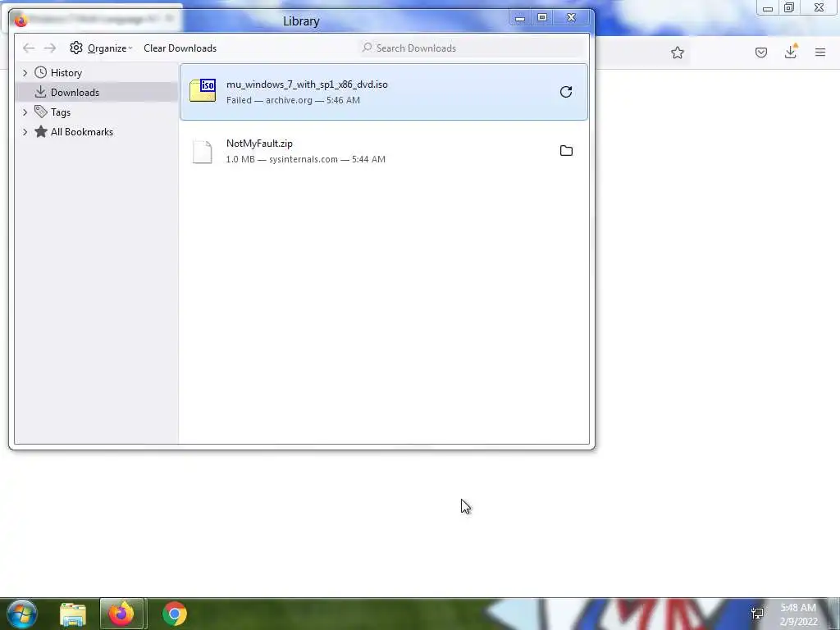The image size is (840, 630).
Task: Bookmark this page with the star icon
Action: [x=677, y=52]
